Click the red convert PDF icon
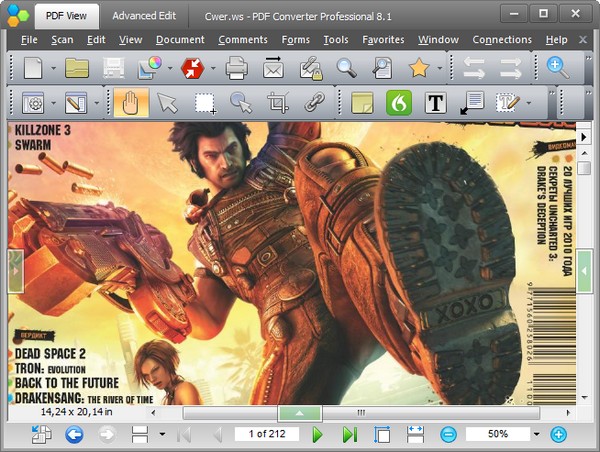Viewport: 600px width, 452px height. pos(192,68)
